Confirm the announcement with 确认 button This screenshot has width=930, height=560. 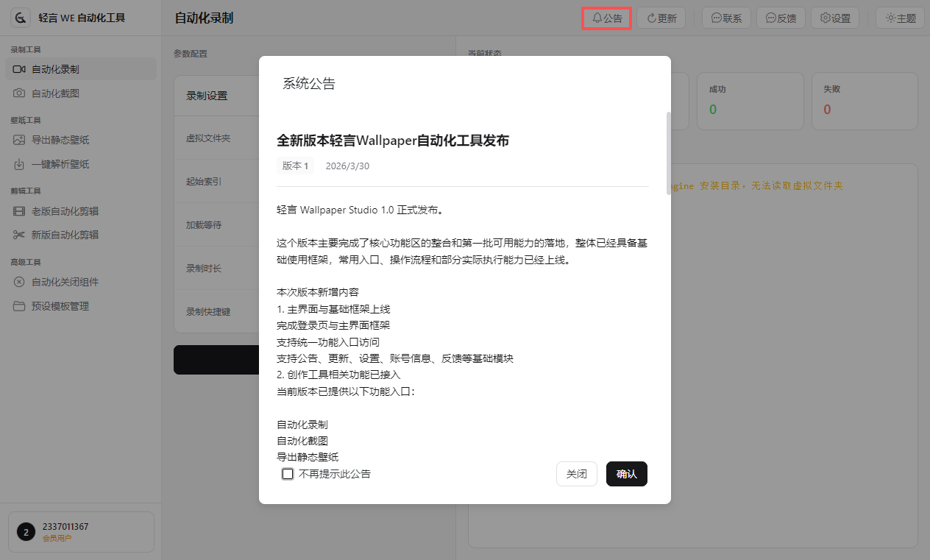(x=626, y=474)
